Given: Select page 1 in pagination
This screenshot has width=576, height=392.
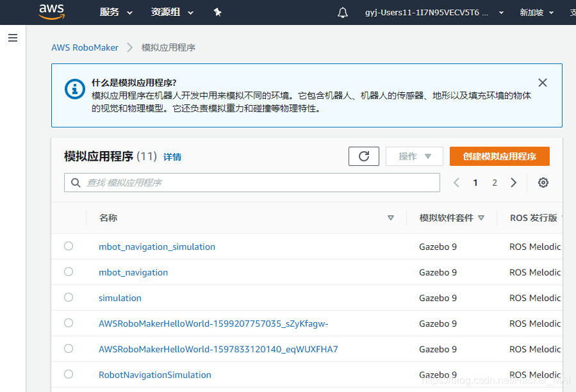Looking at the screenshot, I should click(475, 183).
